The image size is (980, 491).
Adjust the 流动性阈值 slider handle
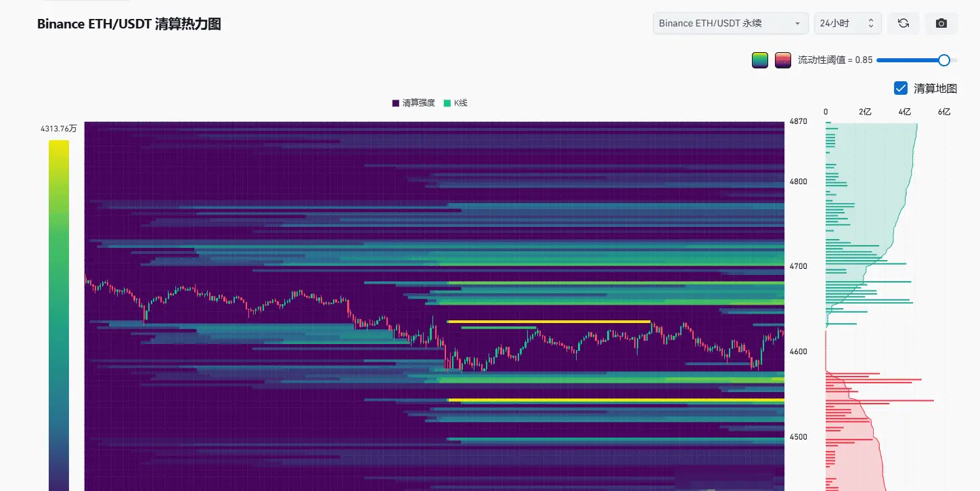pyautogui.click(x=944, y=60)
